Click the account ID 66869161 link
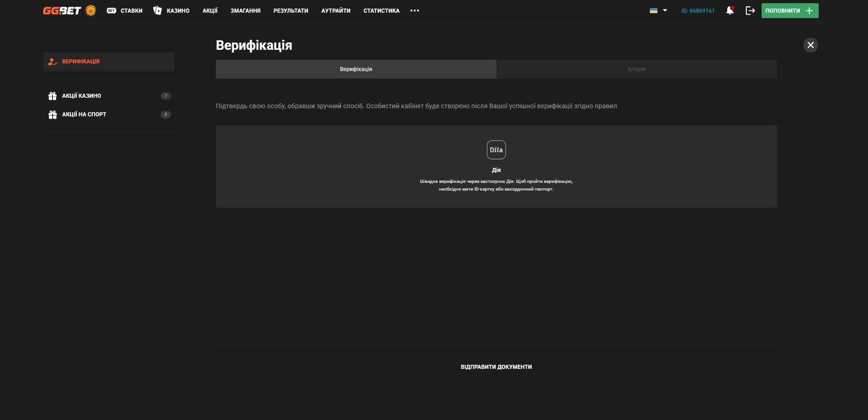 click(698, 10)
